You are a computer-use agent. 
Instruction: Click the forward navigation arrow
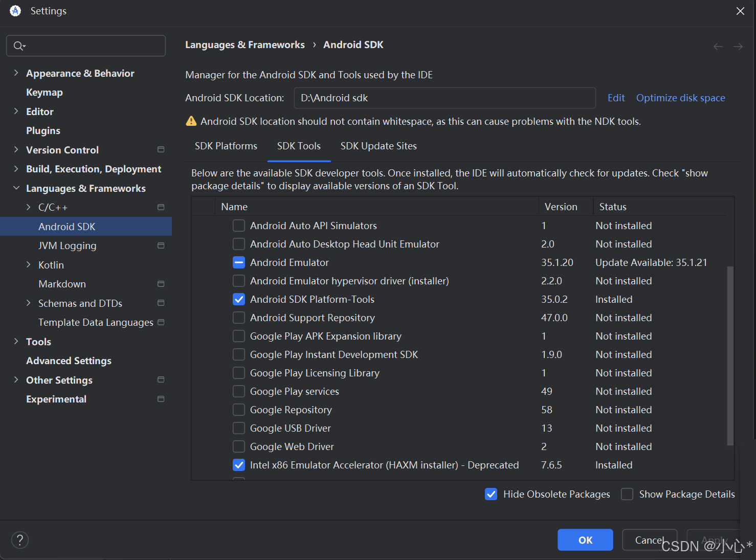point(738,47)
